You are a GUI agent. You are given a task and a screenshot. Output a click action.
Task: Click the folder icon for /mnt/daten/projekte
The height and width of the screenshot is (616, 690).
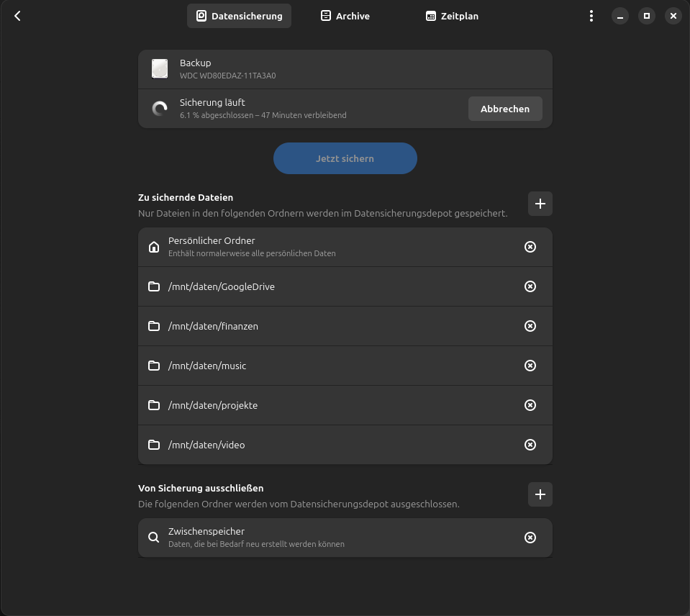pyautogui.click(x=153, y=405)
